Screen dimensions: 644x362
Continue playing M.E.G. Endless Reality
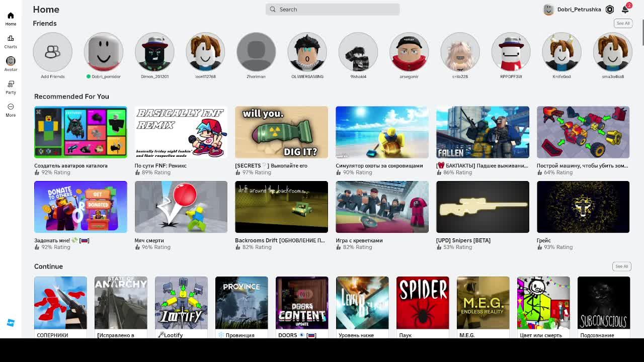(483, 303)
